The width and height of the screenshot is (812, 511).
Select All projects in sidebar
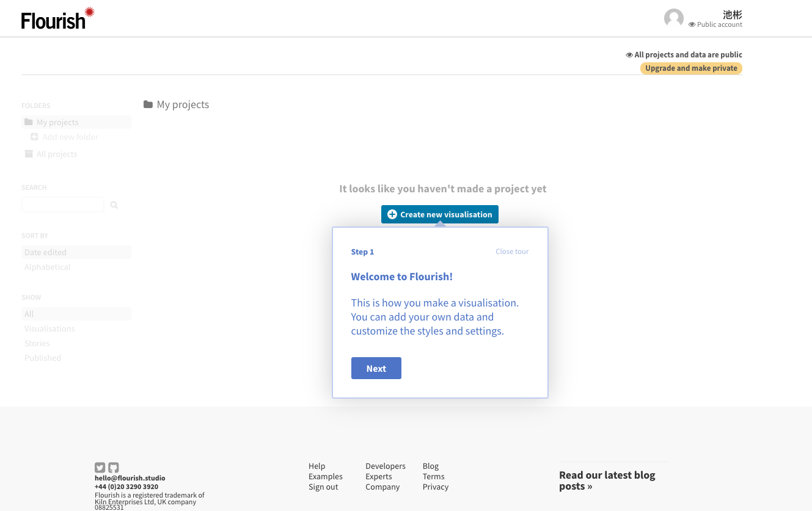[57, 154]
